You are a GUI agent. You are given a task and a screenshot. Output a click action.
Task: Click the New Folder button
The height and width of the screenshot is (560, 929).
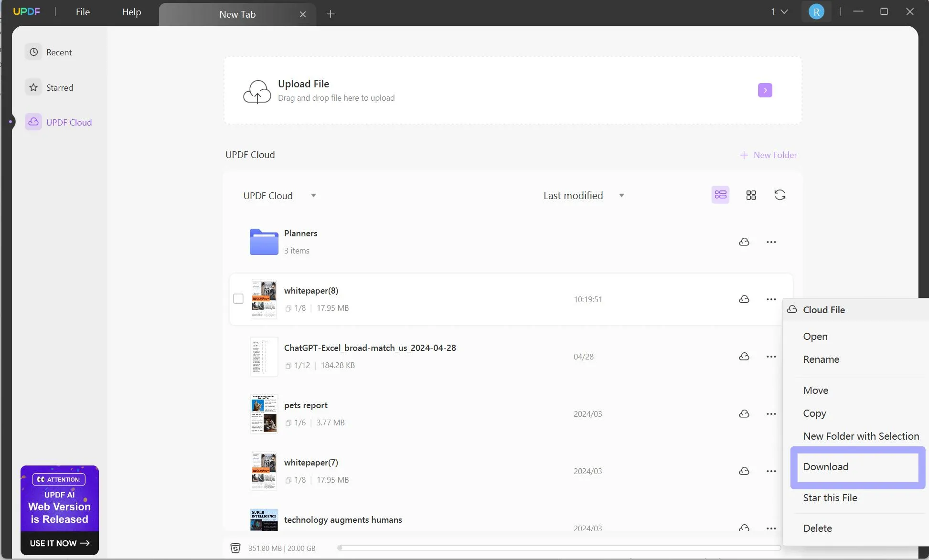pos(767,155)
